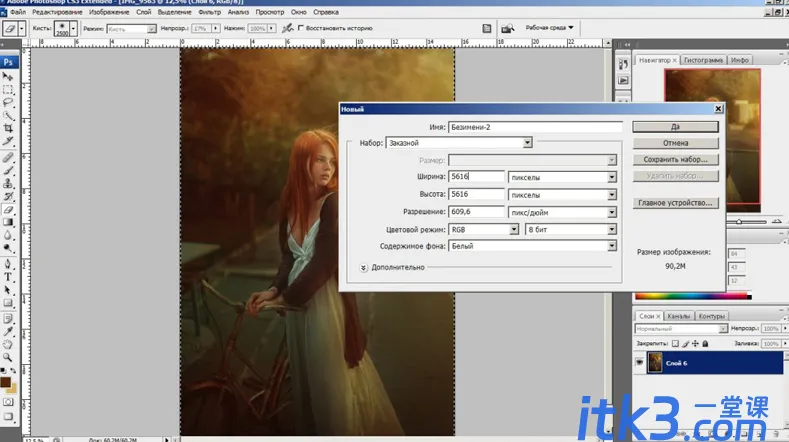Click Сохранить набор button

coord(675,160)
